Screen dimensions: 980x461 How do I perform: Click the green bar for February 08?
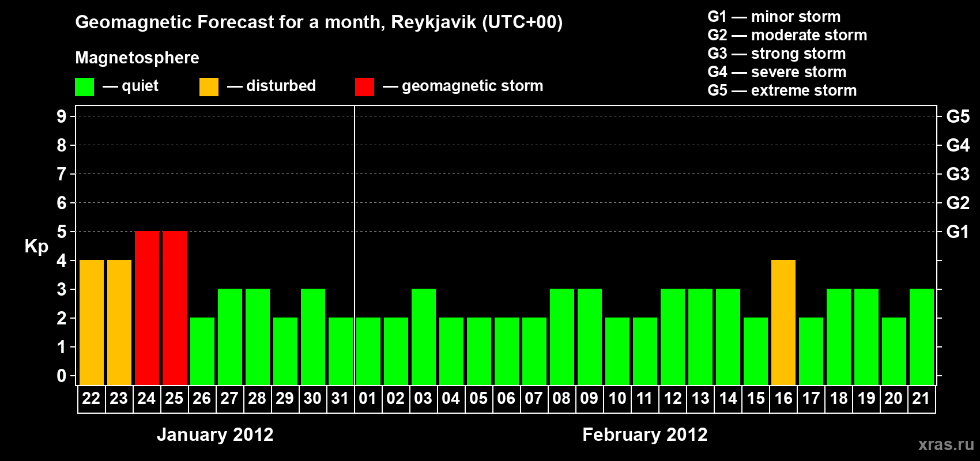(x=562, y=337)
